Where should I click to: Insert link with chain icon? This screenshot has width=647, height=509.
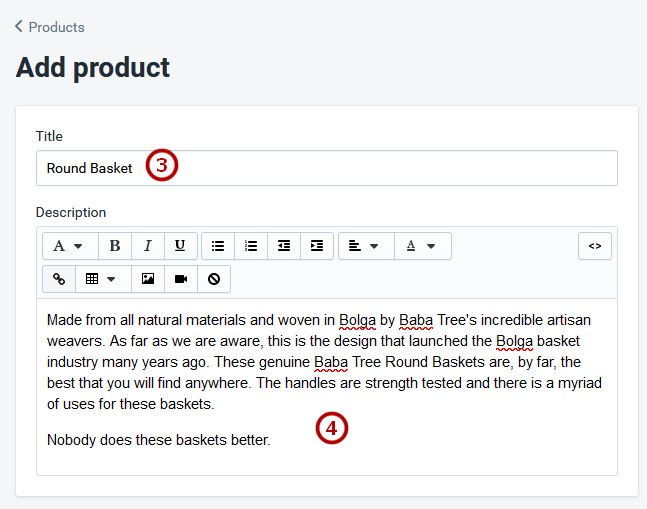coord(59,279)
